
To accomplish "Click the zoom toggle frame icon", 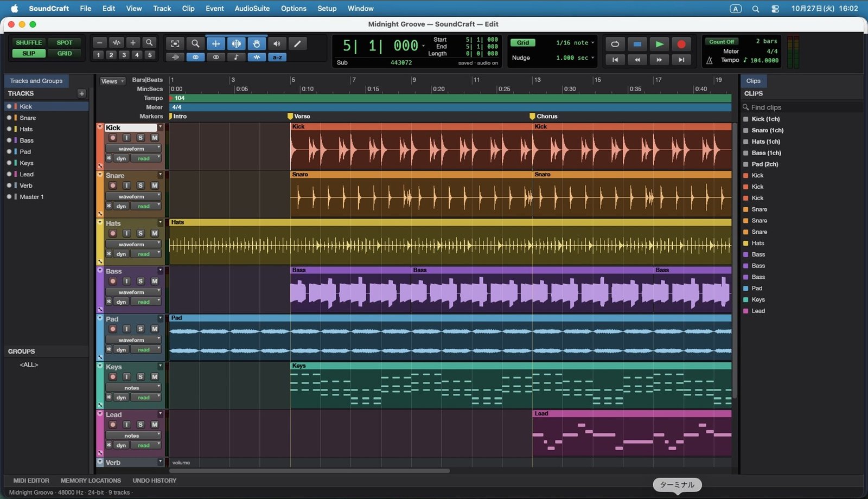I will tap(175, 44).
